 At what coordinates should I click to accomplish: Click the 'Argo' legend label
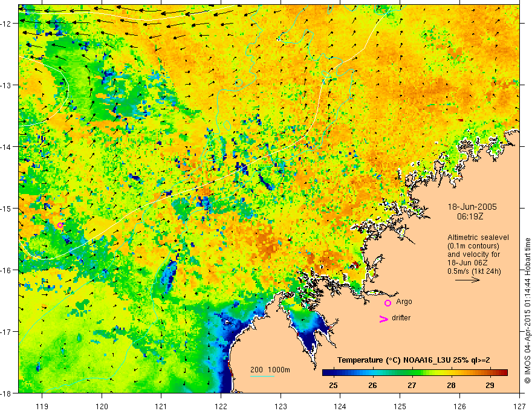coord(404,302)
